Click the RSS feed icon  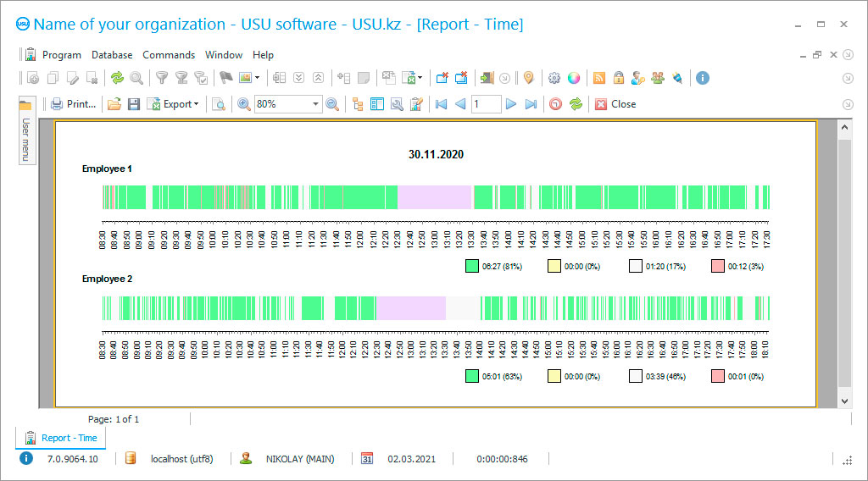click(x=599, y=78)
